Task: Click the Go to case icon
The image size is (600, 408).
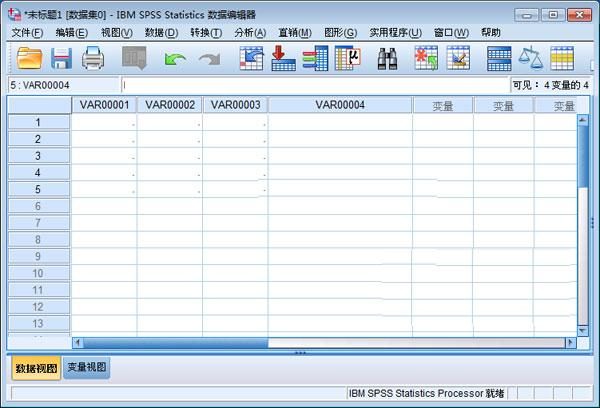Action: (x=251, y=58)
